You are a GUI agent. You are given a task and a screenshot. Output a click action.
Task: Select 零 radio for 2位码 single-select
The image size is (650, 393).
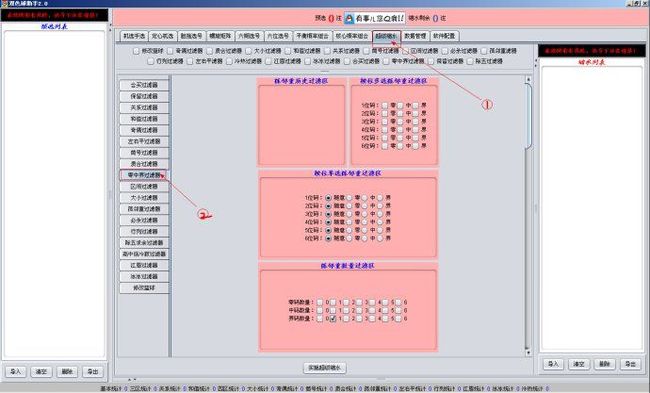click(349, 206)
